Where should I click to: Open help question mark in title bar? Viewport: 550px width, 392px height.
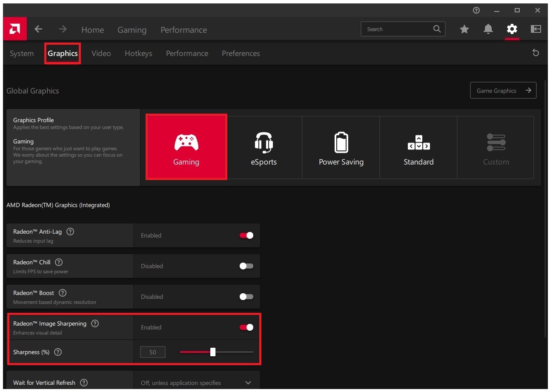(x=476, y=10)
